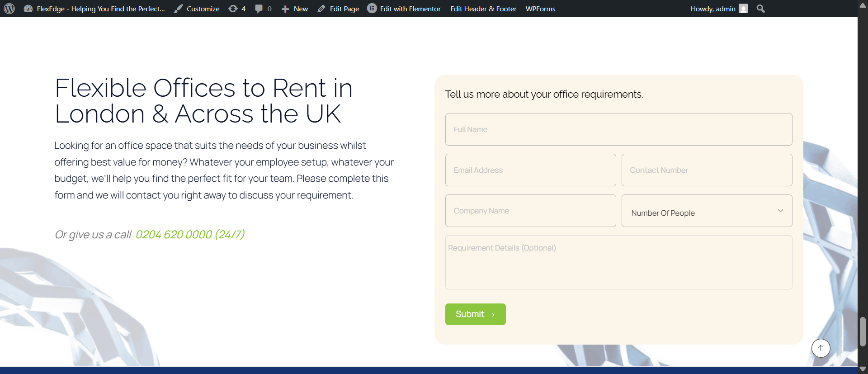Open the New content menu
The height and width of the screenshot is (374, 868).
295,9
